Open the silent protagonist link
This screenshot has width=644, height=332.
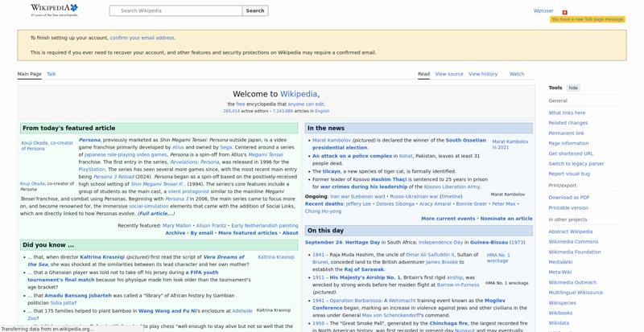coord(188,191)
